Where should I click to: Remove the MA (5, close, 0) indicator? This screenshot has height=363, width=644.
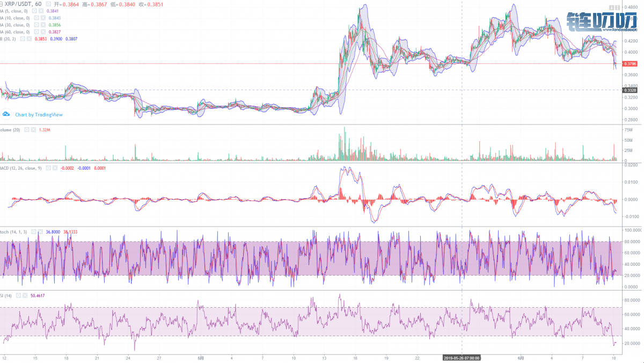pyautogui.click(x=41, y=11)
